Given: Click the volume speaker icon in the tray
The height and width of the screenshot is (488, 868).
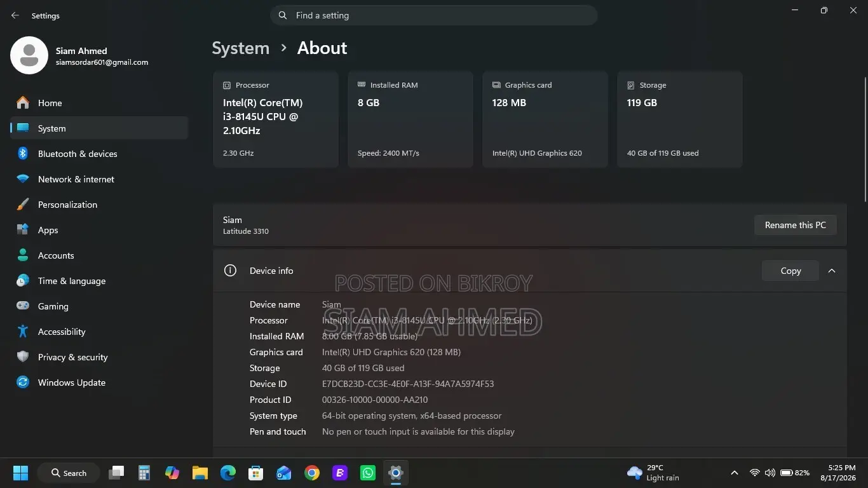Looking at the screenshot, I should [x=770, y=473].
